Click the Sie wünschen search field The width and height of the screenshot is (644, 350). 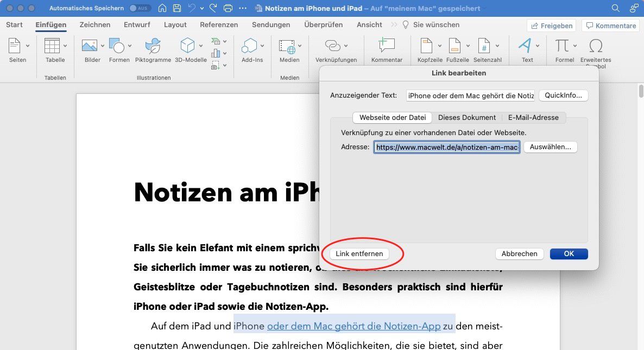pyautogui.click(x=431, y=24)
